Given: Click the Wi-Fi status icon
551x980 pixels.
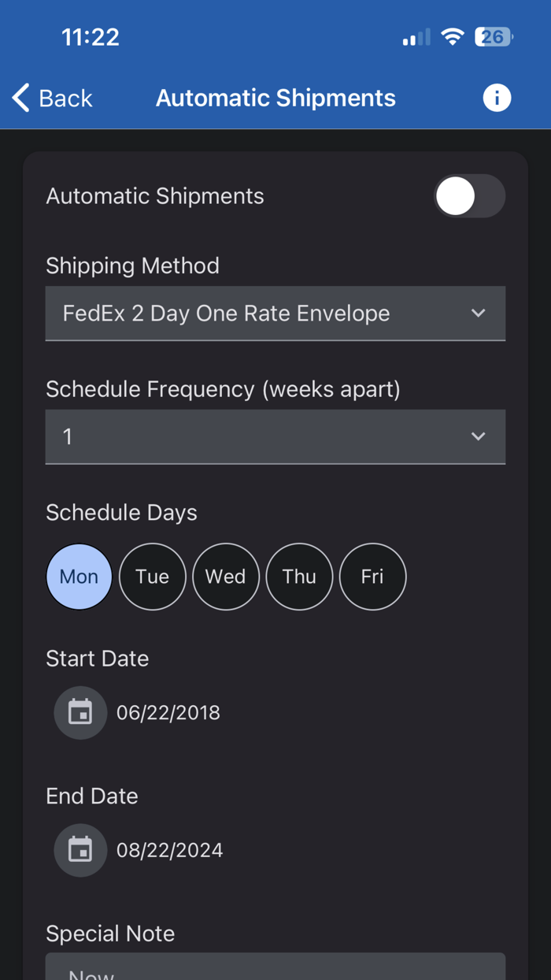Looking at the screenshot, I should (453, 36).
